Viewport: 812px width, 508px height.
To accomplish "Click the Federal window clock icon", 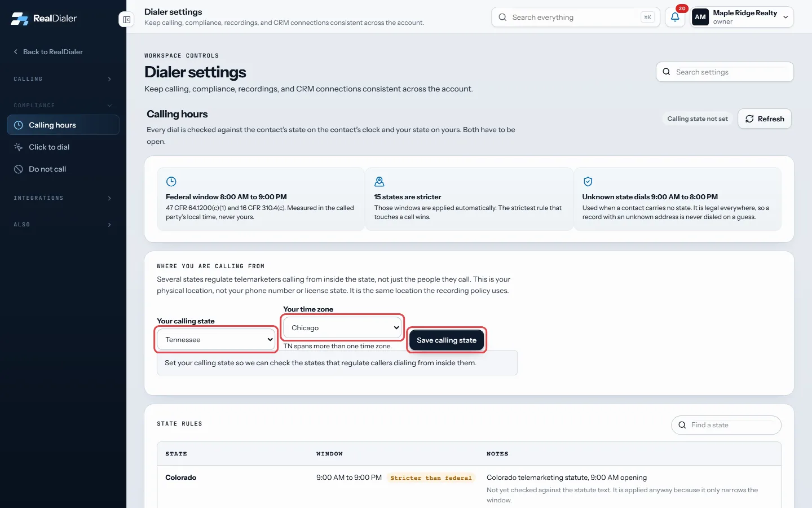I will 171,182.
